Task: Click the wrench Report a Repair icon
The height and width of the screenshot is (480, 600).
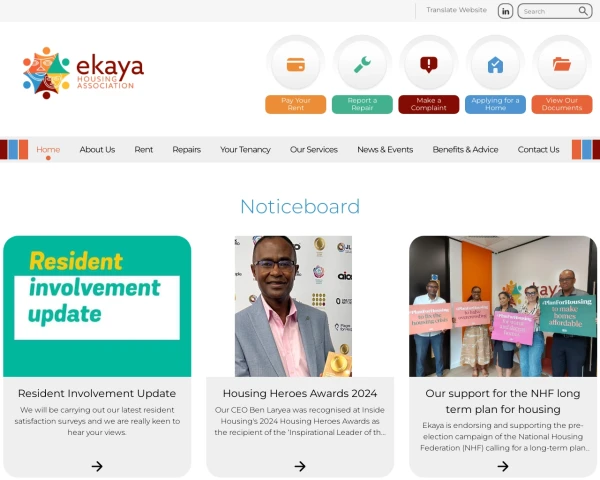Action: 362,64
